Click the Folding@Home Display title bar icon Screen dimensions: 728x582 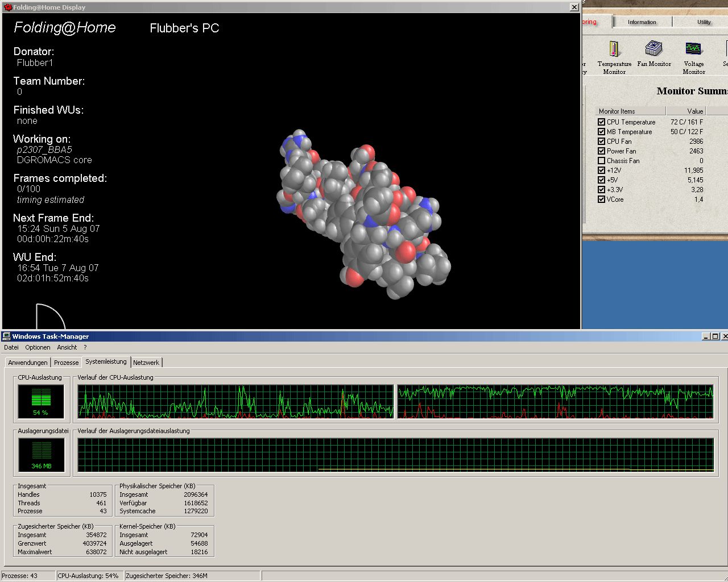coord(8,7)
